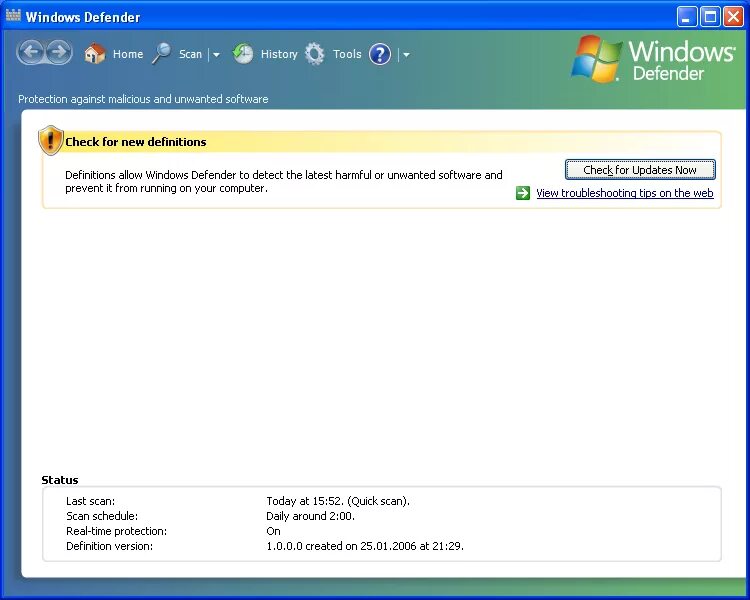Click the 'Definition version:' label
Screen dimensions: 750x600
[110, 546]
